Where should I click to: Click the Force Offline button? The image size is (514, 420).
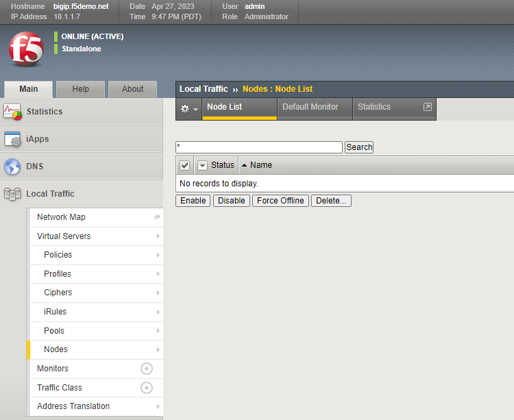pyautogui.click(x=280, y=201)
